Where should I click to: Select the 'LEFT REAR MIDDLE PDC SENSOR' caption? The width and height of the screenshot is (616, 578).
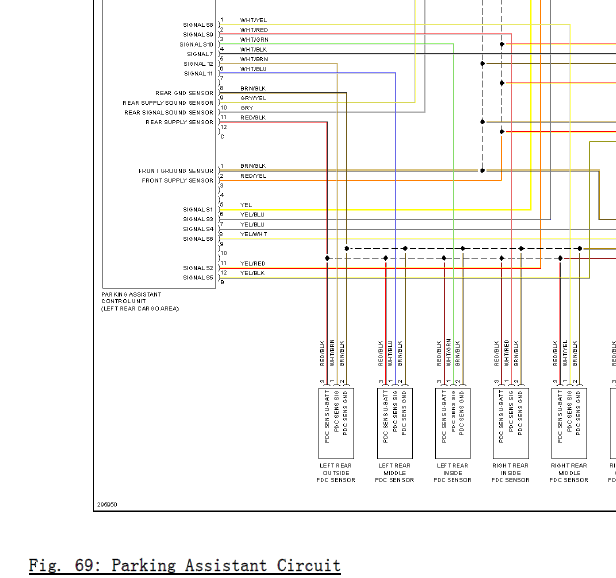click(394, 473)
